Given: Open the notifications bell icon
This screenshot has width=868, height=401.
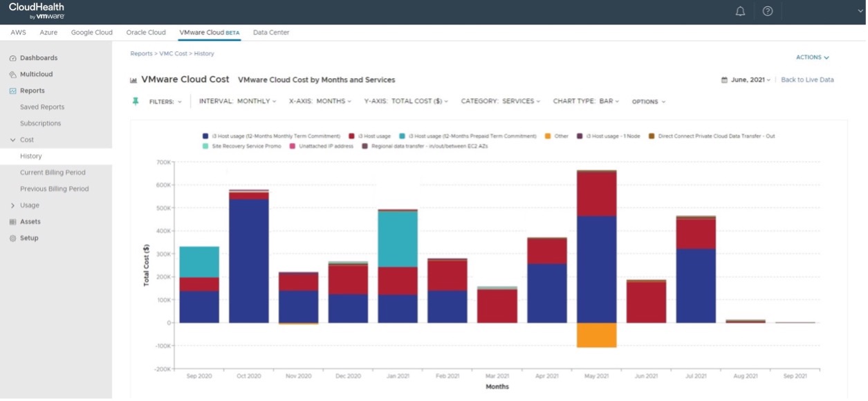Looking at the screenshot, I should (x=739, y=11).
